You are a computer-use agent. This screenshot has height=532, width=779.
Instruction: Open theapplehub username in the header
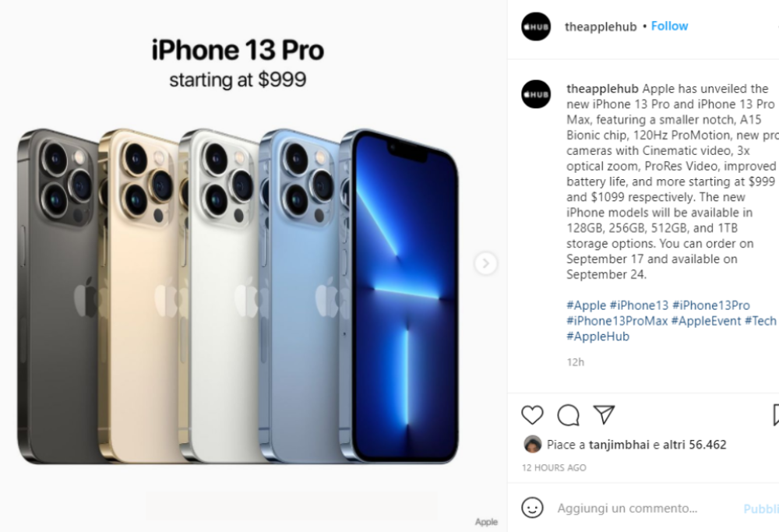click(x=601, y=26)
